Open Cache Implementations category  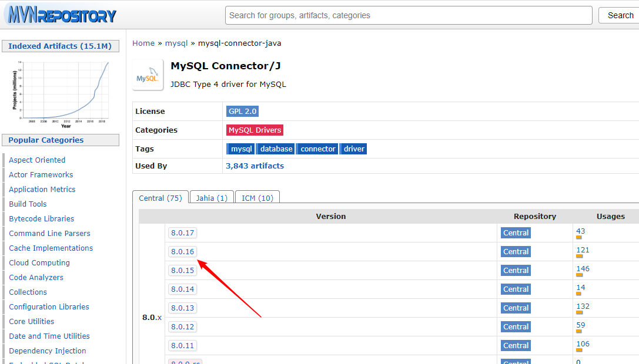coord(51,248)
